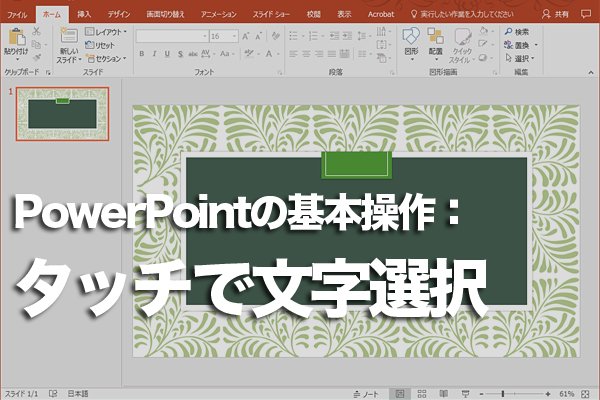
Task: Click the 共有 share button
Action: (555, 15)
